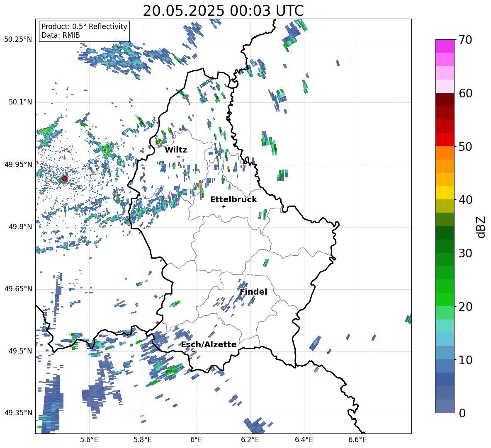Image resolution: width=491 pixels, height=448 pixels.
Task: Click the 5.6°E longitude tick label
Action: (89, 440)
